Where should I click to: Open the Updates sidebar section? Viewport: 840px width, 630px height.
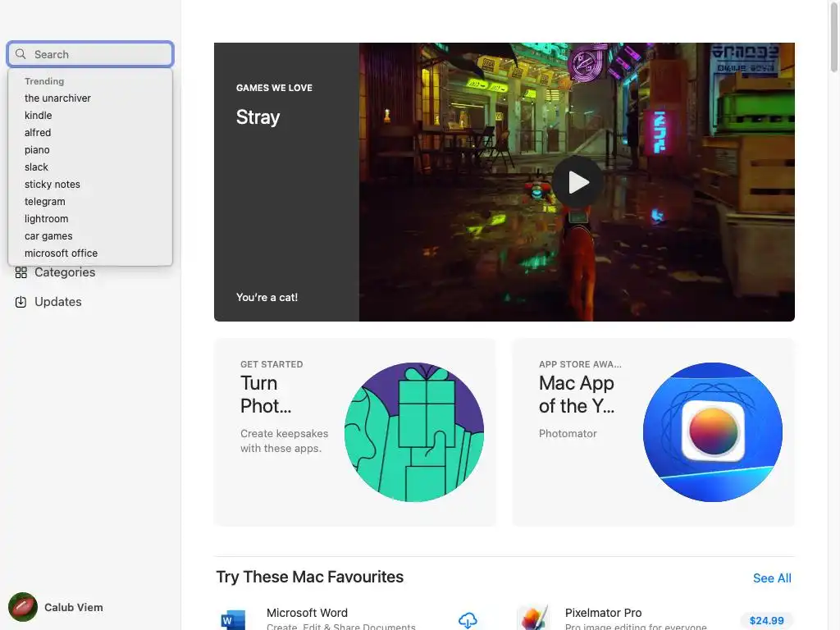(x=48, y=302)
